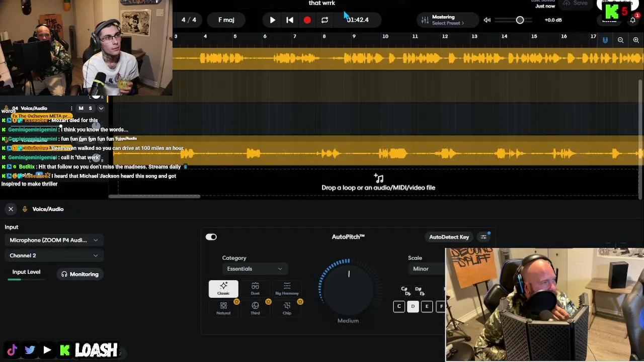644x362 pixels.
Task: Toggle the magnet snap-to-grid icon
Action: (605, 40)
